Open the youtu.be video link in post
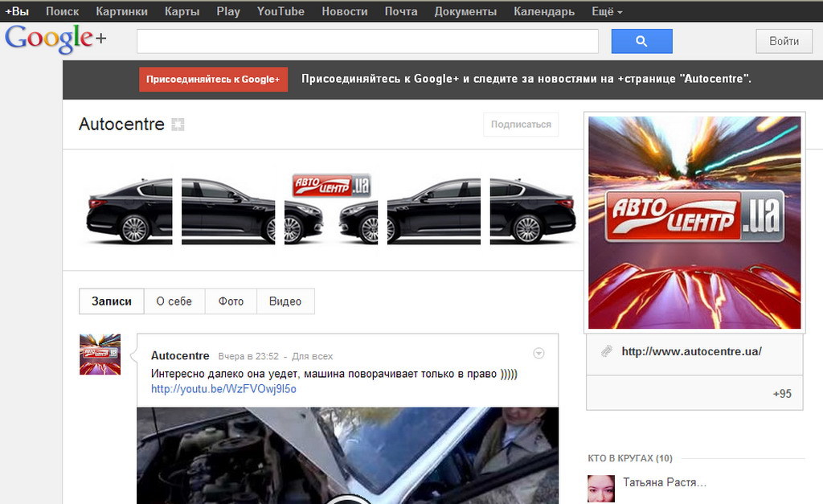 pos(223,389)
